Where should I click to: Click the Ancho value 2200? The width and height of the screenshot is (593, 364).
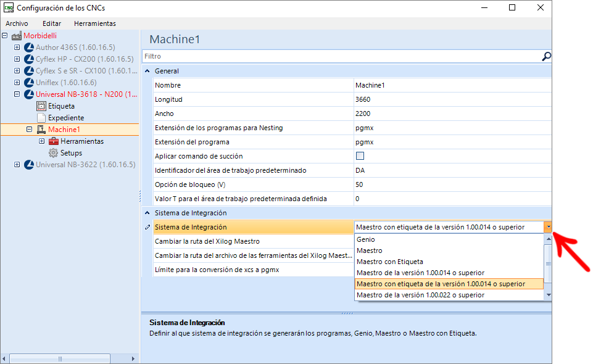[x=452, y=114]
